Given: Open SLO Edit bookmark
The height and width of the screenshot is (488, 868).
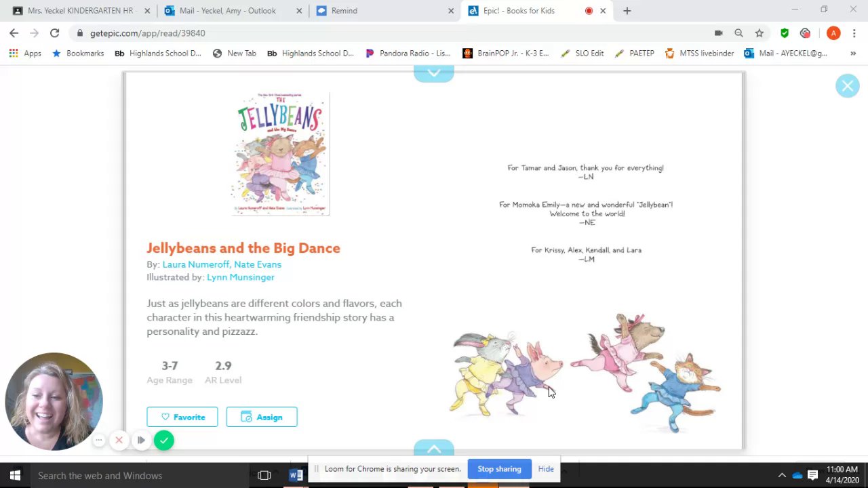Looking at the screenshot, I should coord(582,53).
